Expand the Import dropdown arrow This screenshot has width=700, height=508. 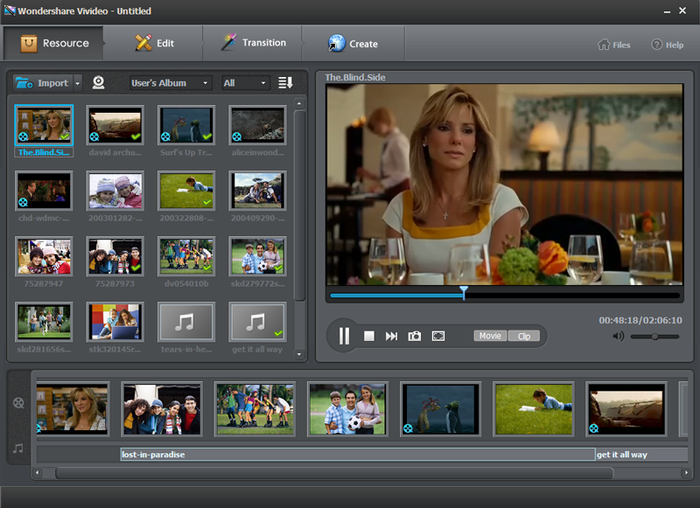(77, 83)
